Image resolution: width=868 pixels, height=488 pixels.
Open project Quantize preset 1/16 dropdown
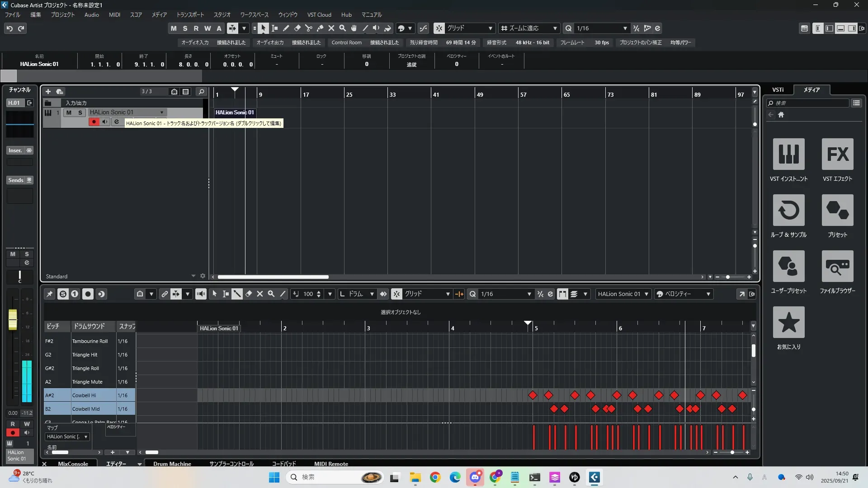(625, 28)
